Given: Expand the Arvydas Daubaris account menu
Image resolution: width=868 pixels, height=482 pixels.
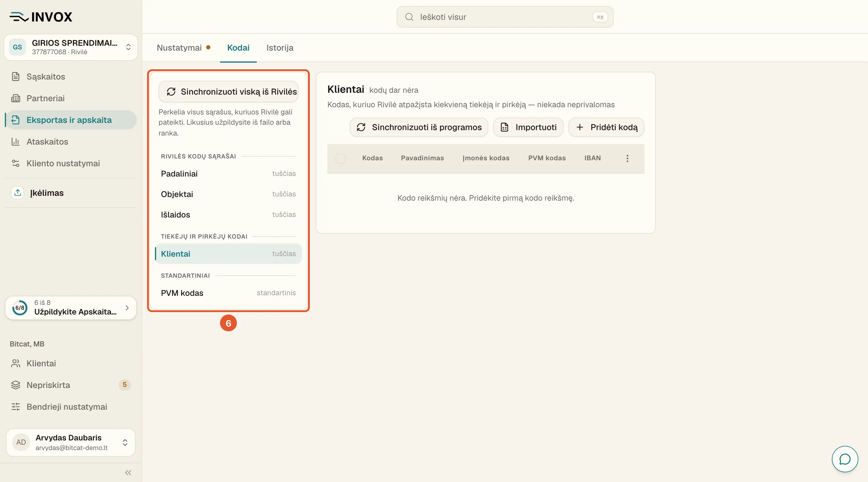Looking at the screenshot, I should tap(71, 442).
